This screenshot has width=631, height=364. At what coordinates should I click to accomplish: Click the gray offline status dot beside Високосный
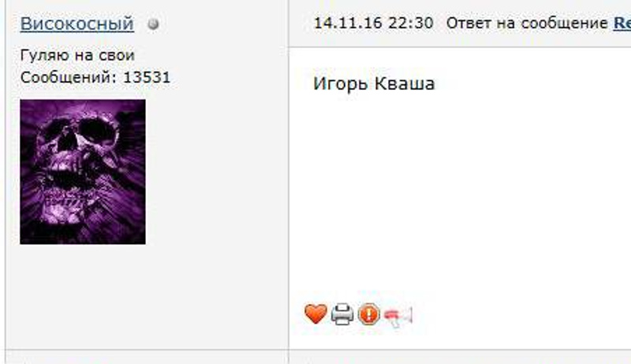pyautogui.click(x=153, y=24)
